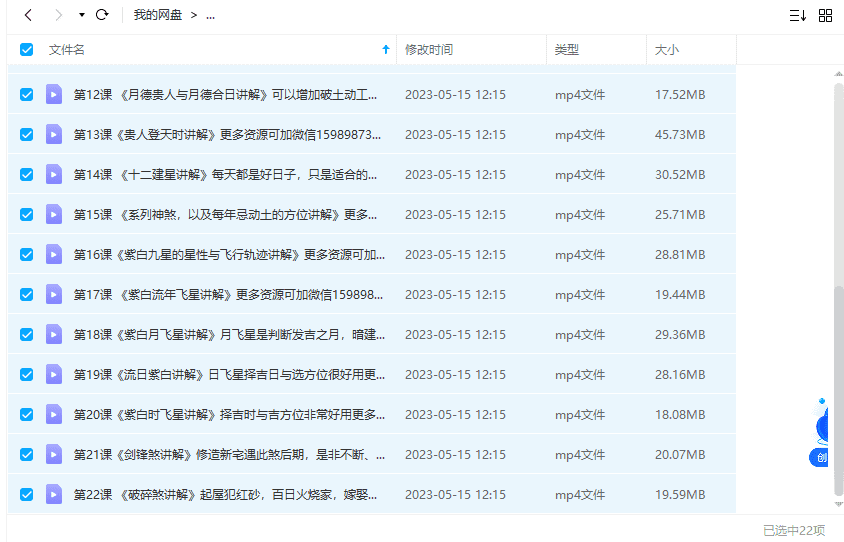This screenshot has width=844, height=542.
Task: Go to 我的网盘 root folder
Action: click(158, 15)
